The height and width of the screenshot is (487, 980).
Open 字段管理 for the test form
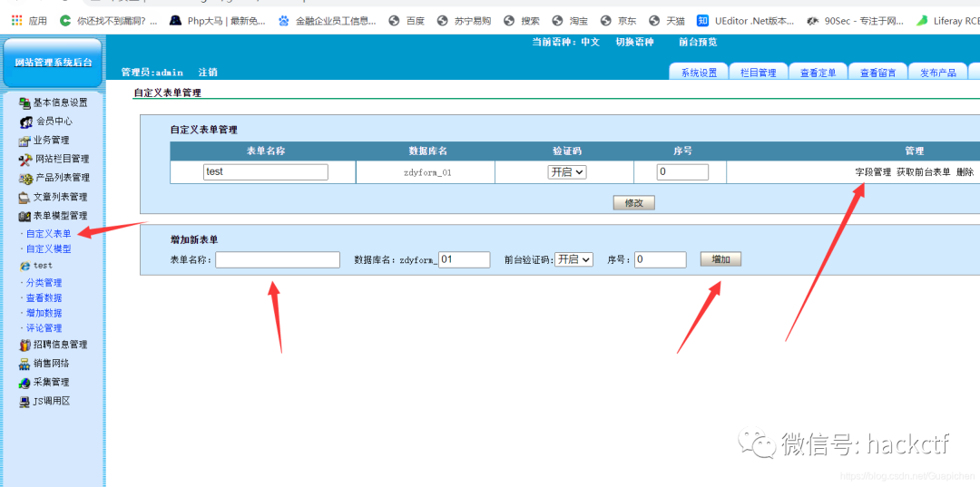(873, 172)
